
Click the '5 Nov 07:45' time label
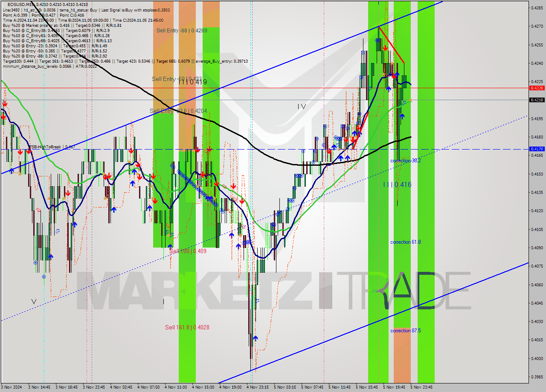pyautogui.click(x=312, y=387)
